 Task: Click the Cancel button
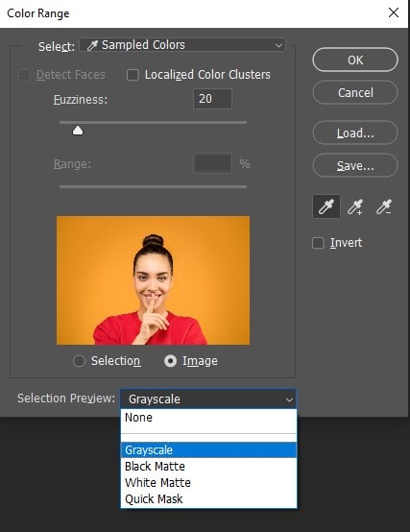point(355,92)
